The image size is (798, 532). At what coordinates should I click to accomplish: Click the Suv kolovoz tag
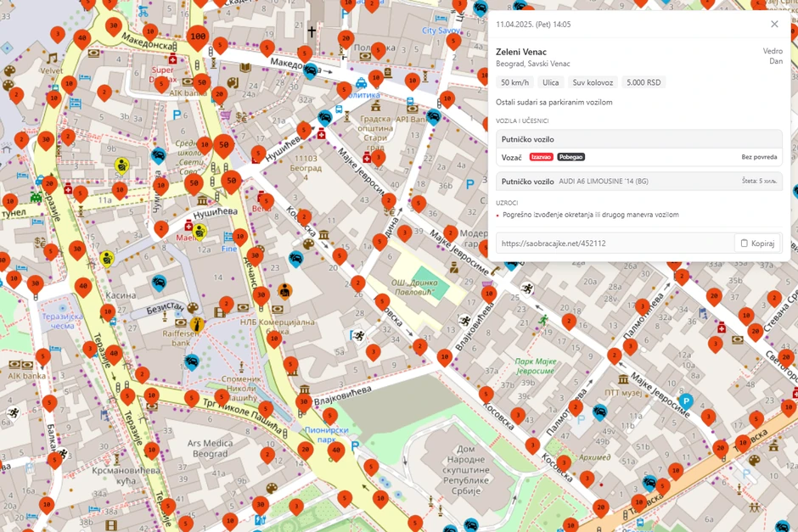[593, 82]
